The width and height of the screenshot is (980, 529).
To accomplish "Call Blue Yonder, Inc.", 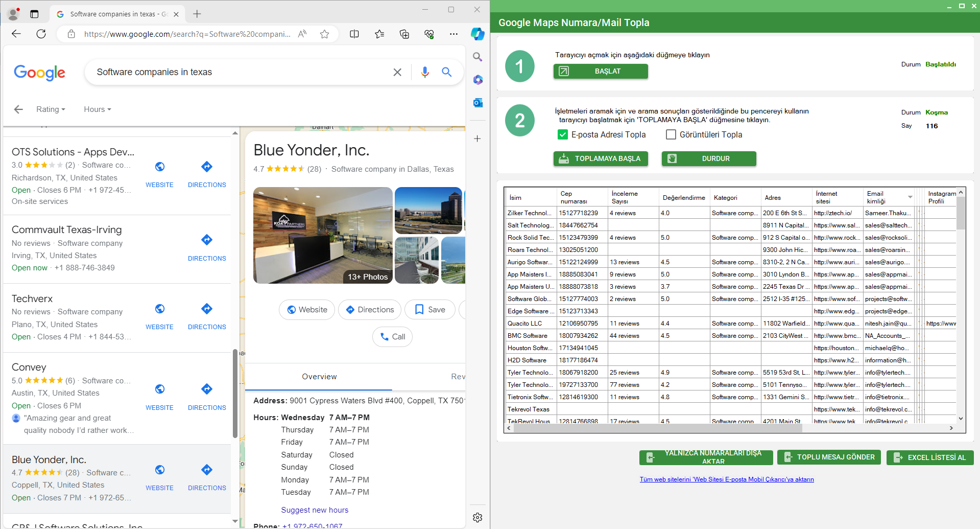I will tap(393, 337).
